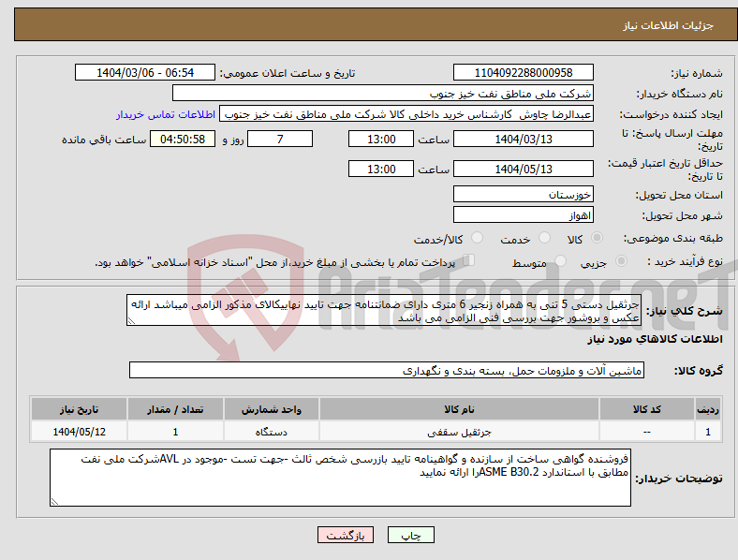Click the شرح کلی نیاز description textarea

(x=384, y=311)
